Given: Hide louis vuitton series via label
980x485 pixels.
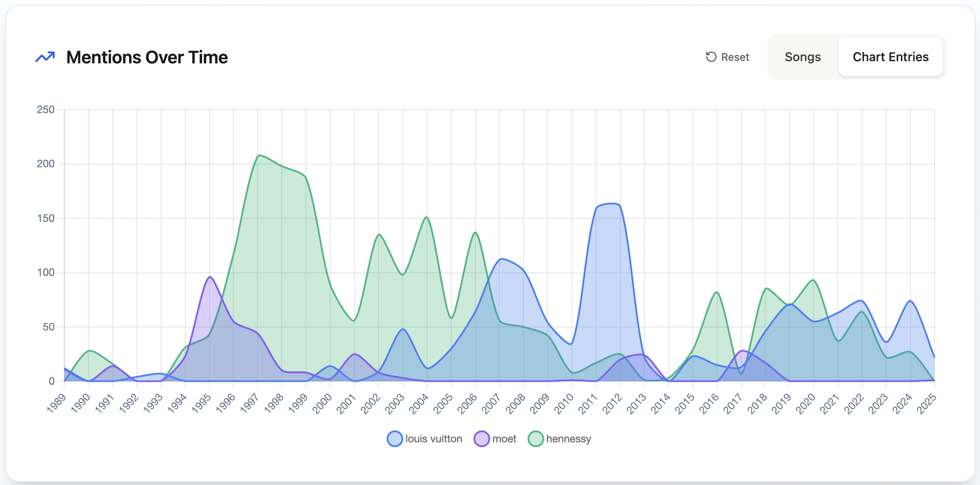Looking at the screenshot, I should 433,439.
